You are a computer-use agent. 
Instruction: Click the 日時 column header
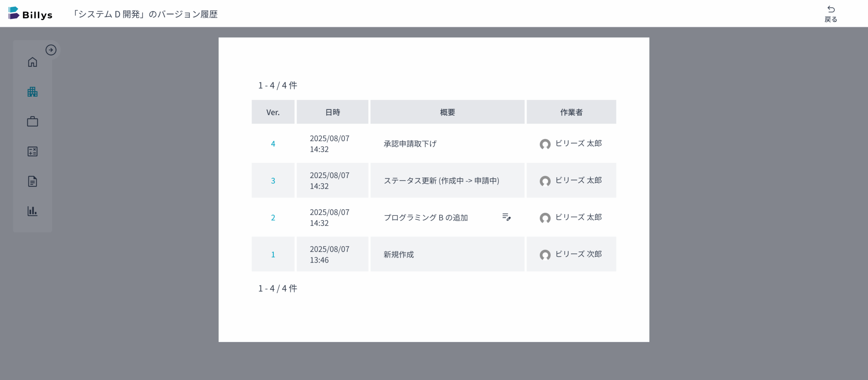(332, 112)
